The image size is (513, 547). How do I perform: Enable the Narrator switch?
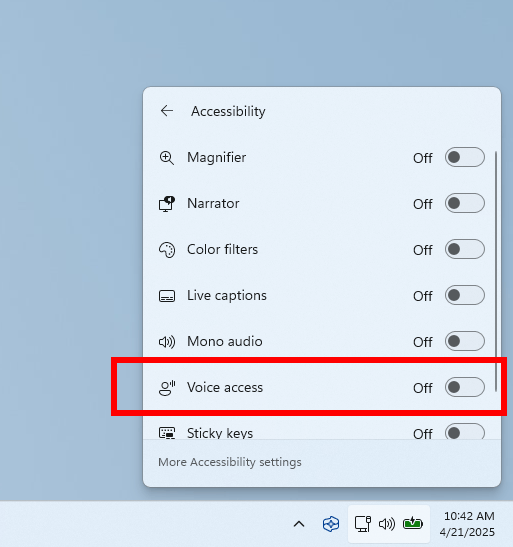[x=465, y=203]
